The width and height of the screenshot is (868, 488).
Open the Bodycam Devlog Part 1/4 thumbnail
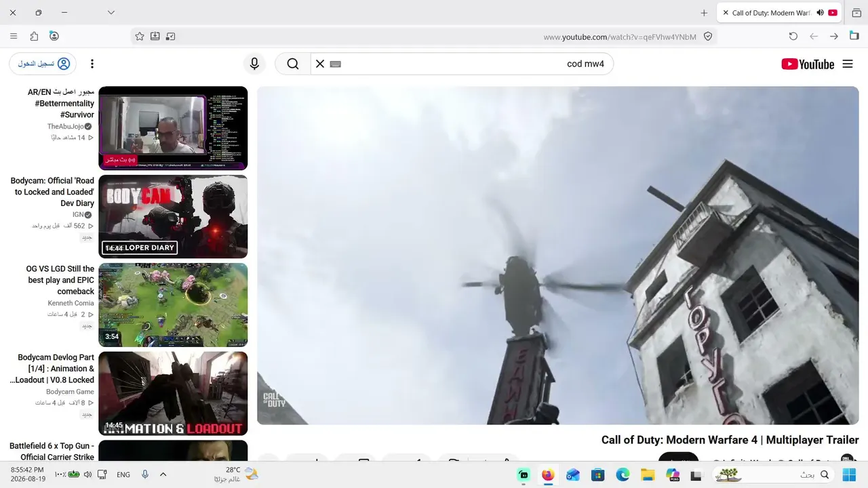point(173,393)
